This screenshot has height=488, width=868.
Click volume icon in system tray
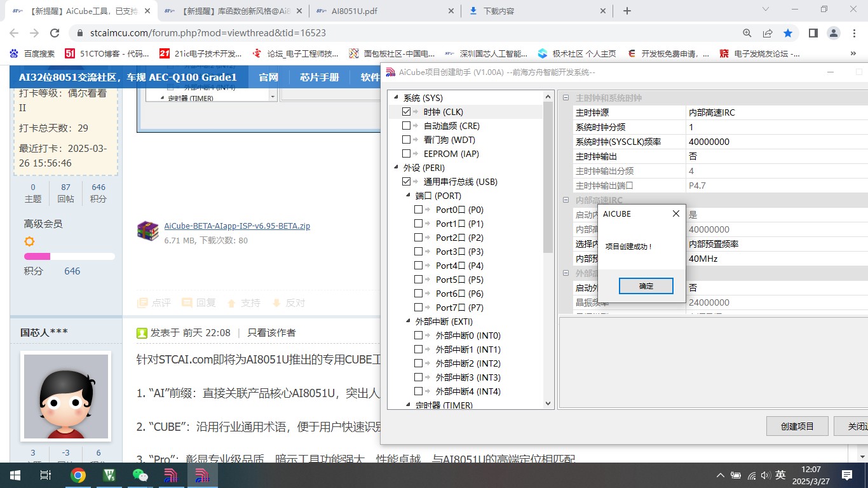point(766,475)
